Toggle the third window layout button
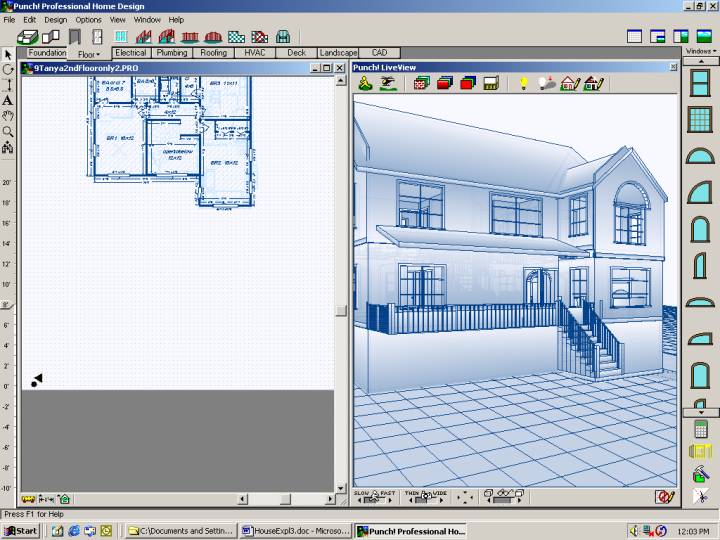This screenshot has width=720, height=540. 681,36
